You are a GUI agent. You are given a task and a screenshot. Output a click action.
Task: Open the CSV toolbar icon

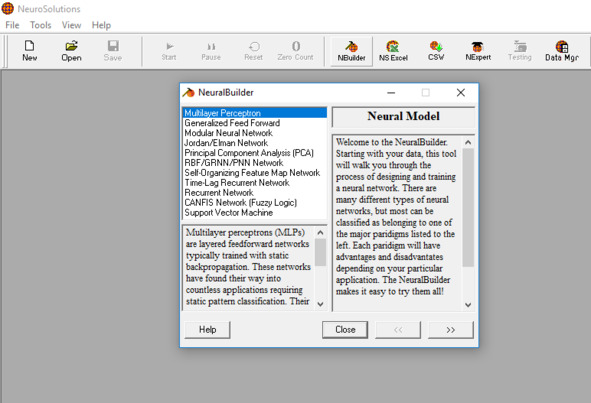point(436,51)
